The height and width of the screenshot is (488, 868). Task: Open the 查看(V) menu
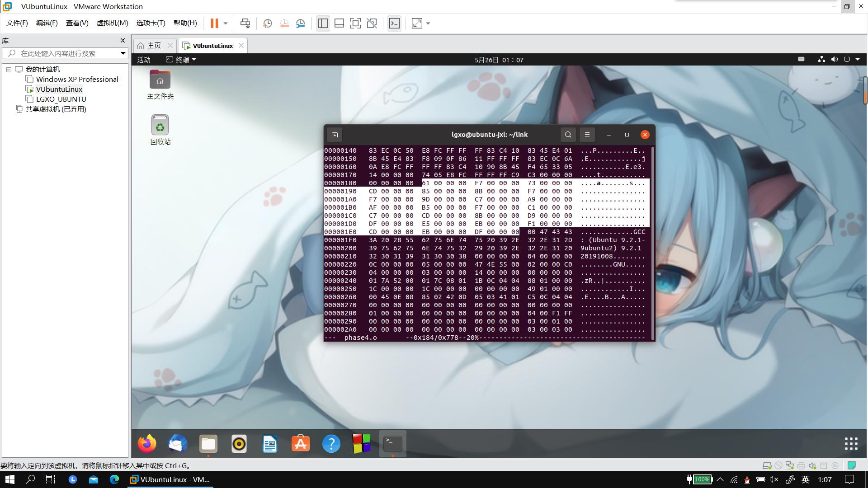pyautogui.click(x=77, y=23)
